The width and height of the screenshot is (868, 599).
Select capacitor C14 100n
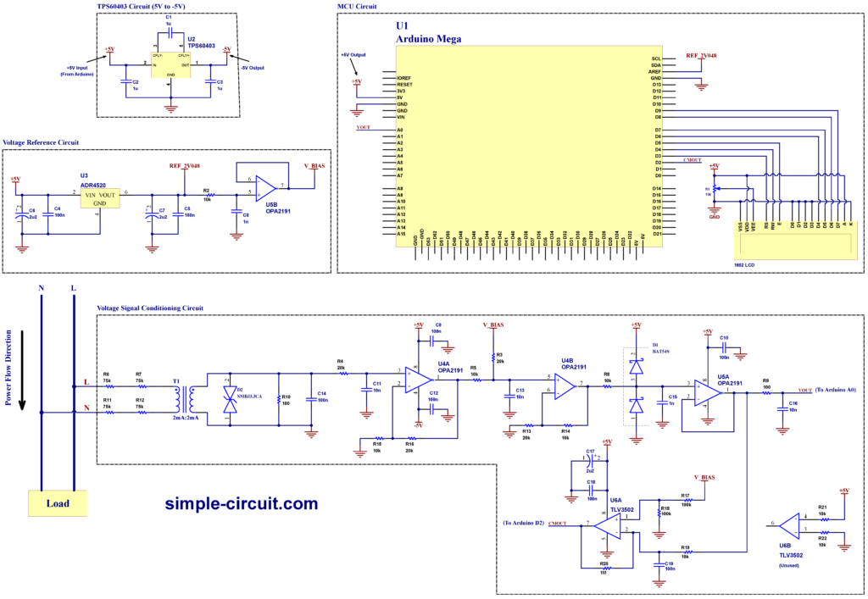311,399
